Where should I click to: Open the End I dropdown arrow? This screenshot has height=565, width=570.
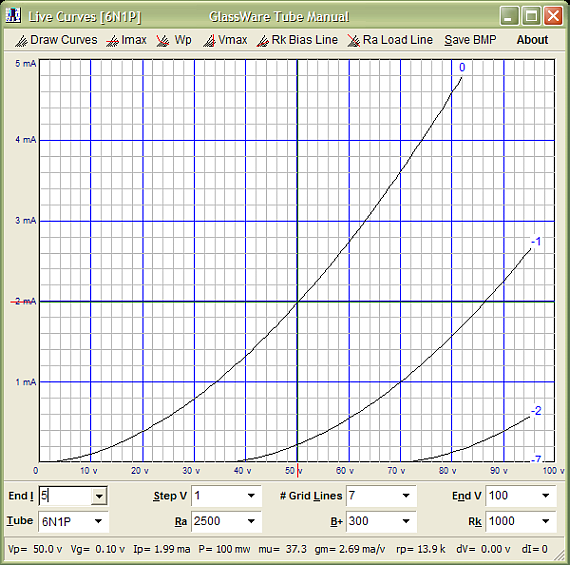pos(99,496)
